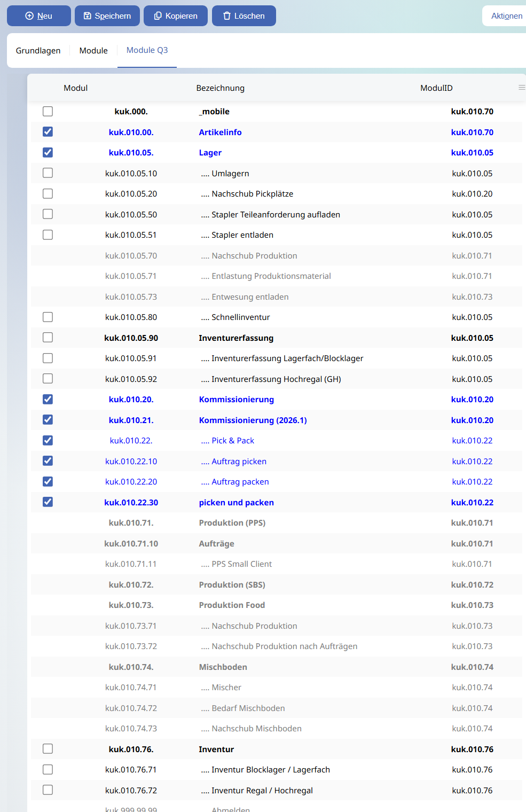This screenshot has width=526, height=812.
Task: Click ModulID kuk.010.20 in Nachschub Pickplätze row
Action: 472,194
